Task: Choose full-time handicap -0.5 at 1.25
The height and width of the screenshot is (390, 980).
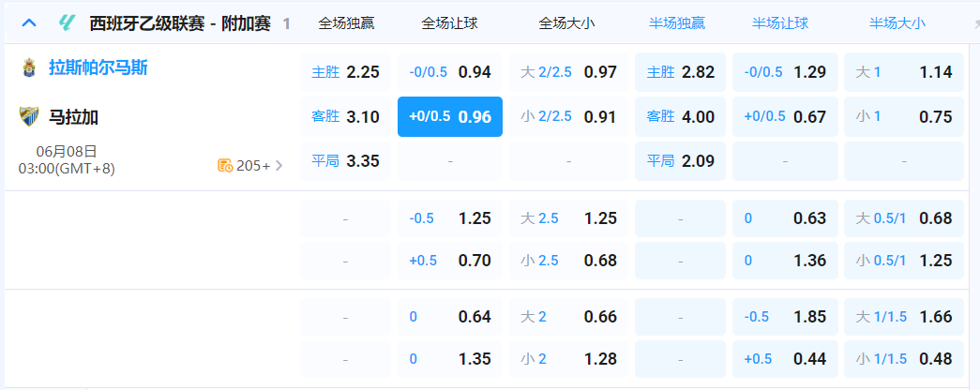Action: 450,218
